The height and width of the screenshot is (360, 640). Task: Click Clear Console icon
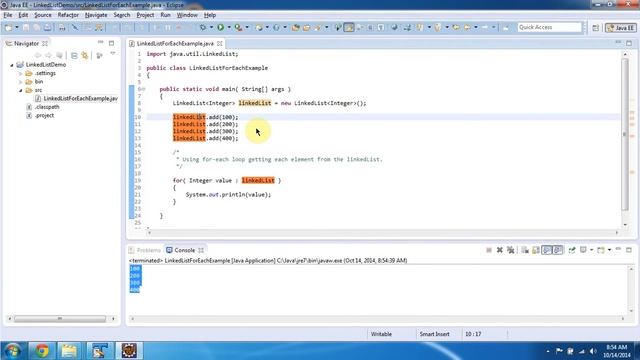coord(525,250)
